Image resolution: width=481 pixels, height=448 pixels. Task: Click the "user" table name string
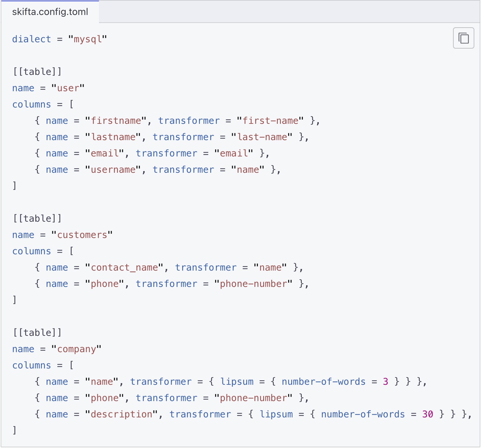pos(68,88)
